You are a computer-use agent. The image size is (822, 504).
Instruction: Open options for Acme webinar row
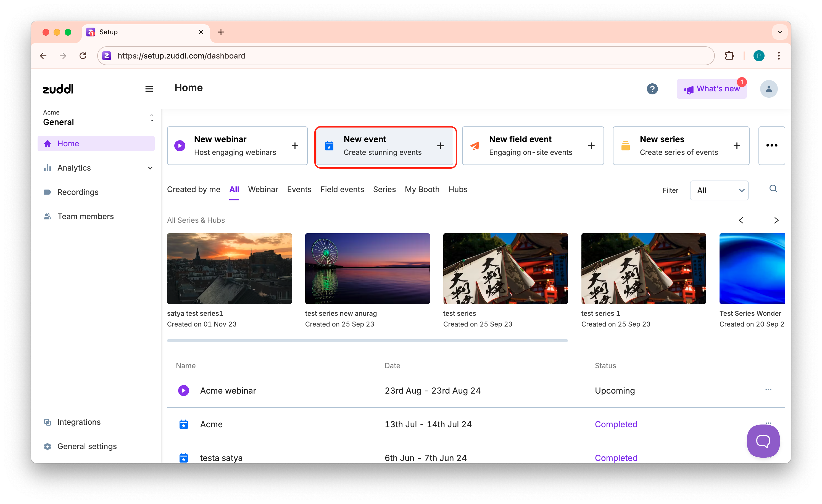coord(768,389)
